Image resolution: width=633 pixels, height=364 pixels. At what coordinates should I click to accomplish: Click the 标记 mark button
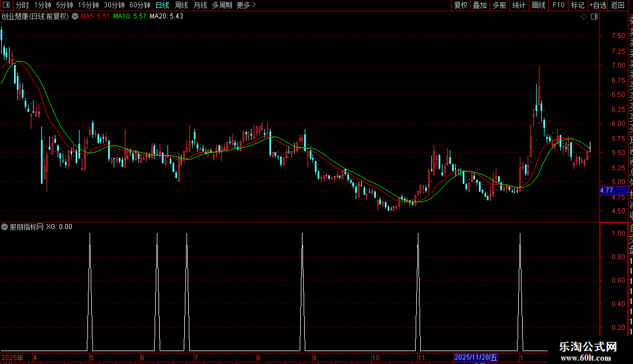pos(578,5)
